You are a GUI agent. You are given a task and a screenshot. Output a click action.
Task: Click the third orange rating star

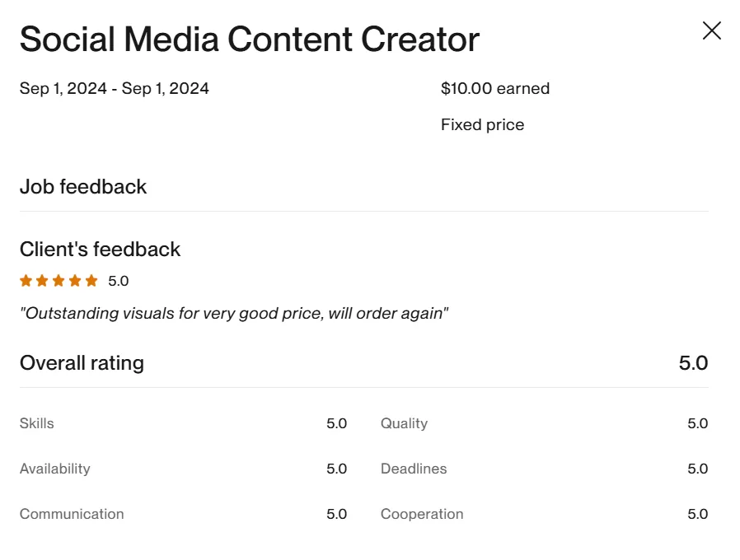pos(59,281)
